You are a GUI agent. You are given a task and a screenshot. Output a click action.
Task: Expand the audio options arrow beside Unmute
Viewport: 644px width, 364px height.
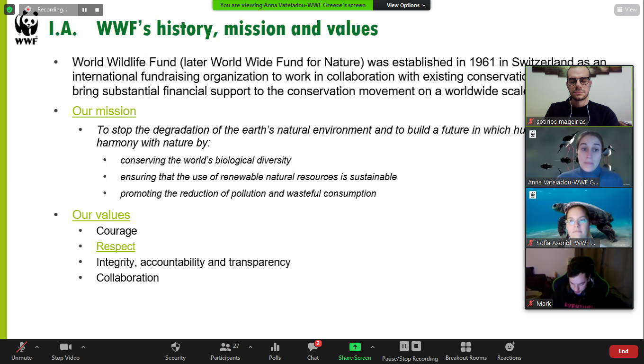coord(37,347)
